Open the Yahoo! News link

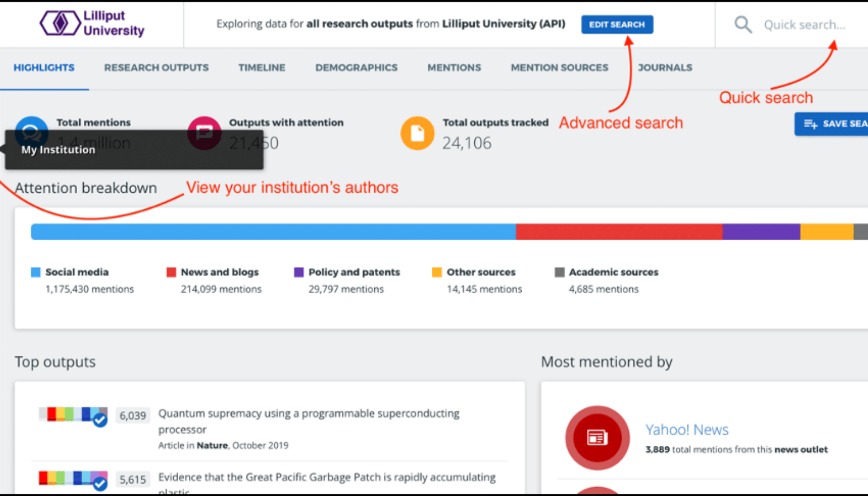[687, 430]
